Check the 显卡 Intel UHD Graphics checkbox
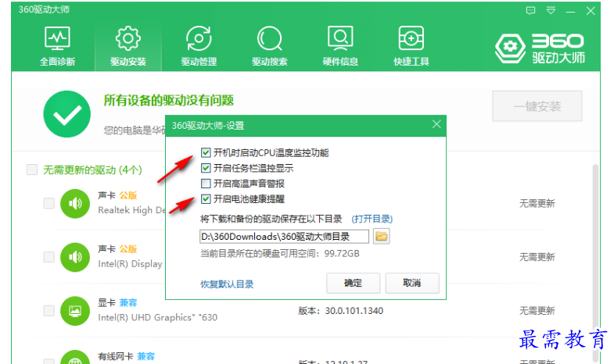614x364 pixels. point(49,311)
